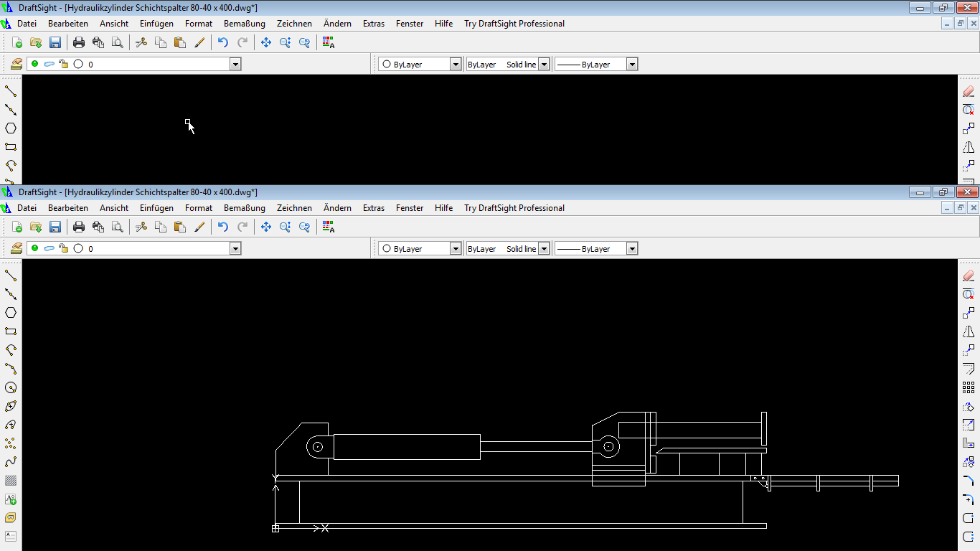Image resolution: width=980 pixels, height=551 pixels.
Task: Open the Zeichnen menu in lower window
Action: point(294,208)
